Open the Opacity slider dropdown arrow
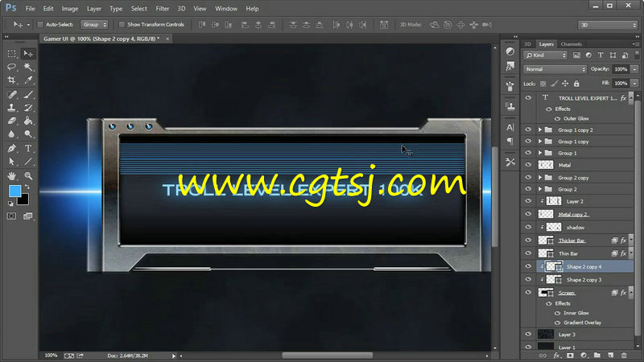The width and height of the screenshot is (644, 362). click(x=635, y=69)
